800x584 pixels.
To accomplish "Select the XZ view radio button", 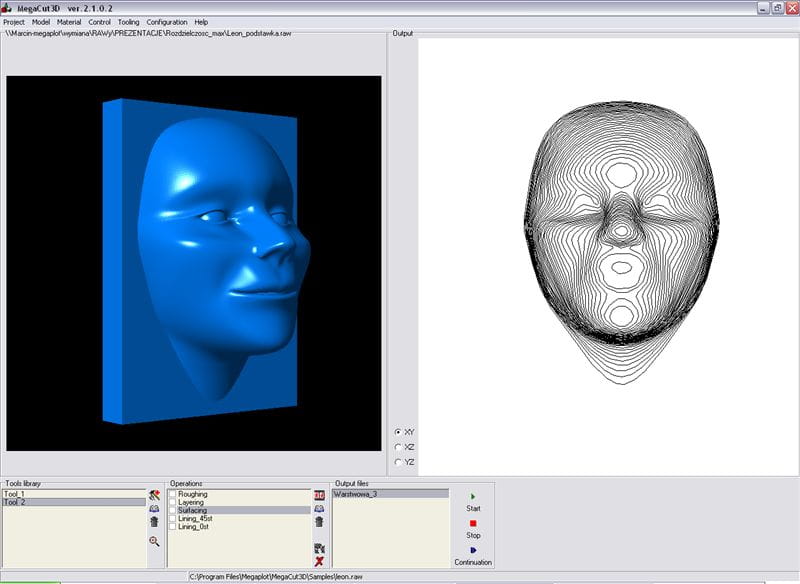I will coord(399,447).
